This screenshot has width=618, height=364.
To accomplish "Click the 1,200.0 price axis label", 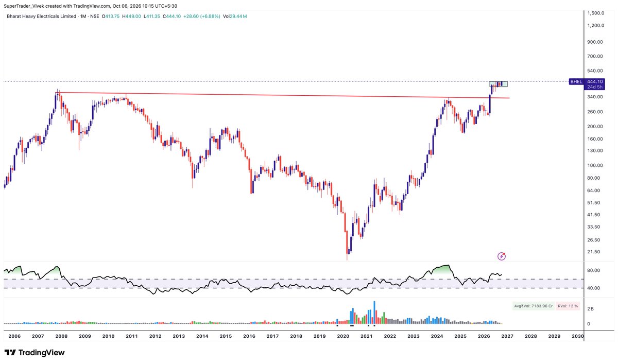I will click(x=595, y=26).
